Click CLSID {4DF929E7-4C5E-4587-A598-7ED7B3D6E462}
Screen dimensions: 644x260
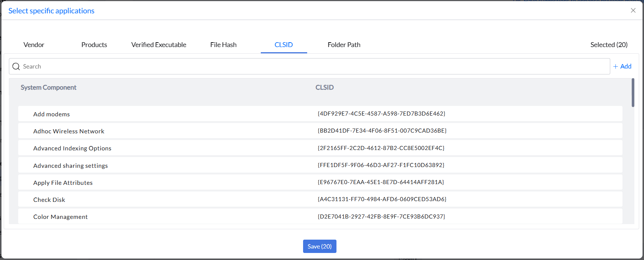coord(381,114)
